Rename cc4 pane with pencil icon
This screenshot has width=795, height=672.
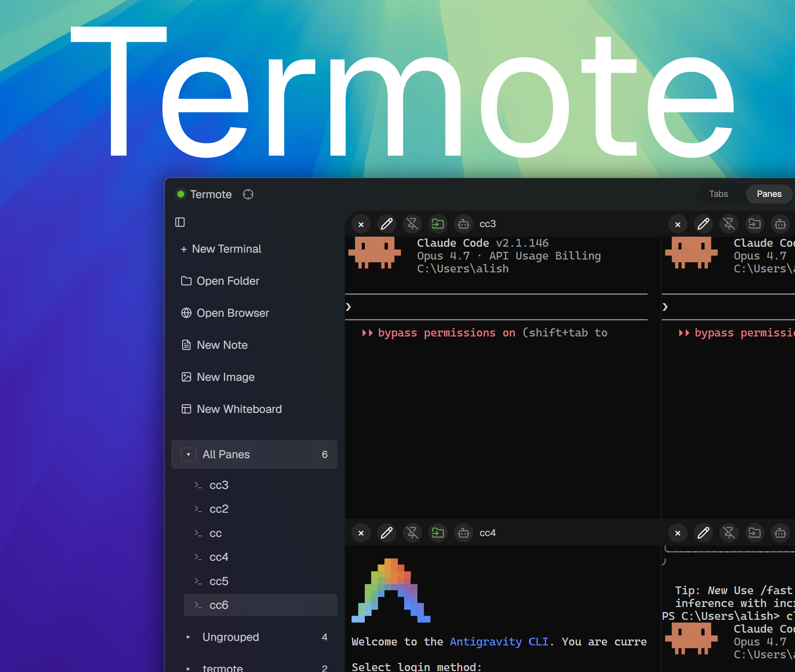tap(387, 533)
